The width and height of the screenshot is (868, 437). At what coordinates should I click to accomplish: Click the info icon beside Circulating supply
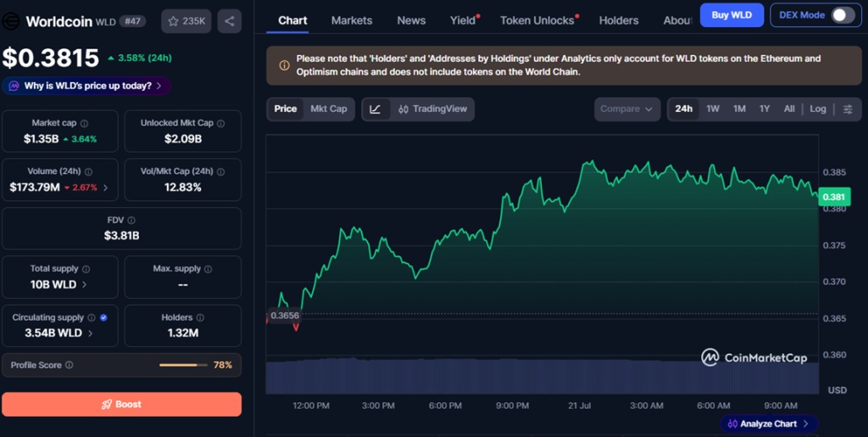(x=92, y=317)
